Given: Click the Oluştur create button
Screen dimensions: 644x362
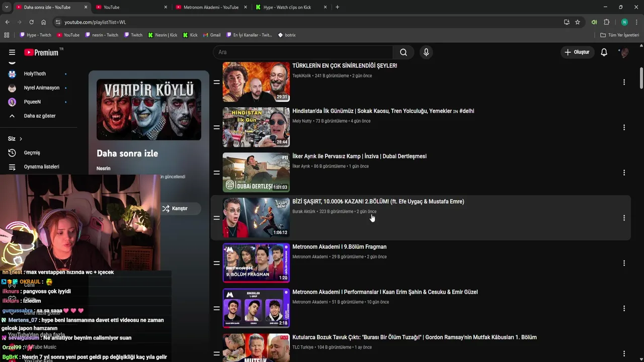Looking at the screenshot, I should click(x=577, y=52).
